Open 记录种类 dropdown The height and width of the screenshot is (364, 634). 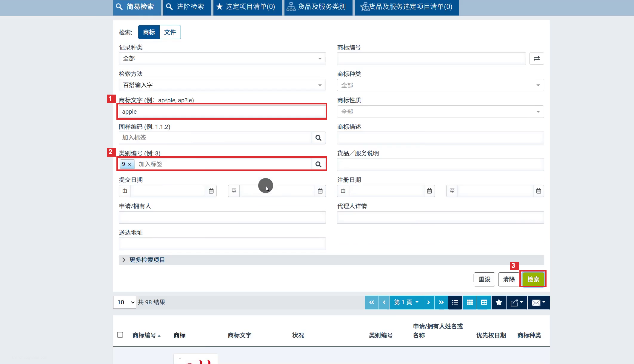click(x=222, y=58)
